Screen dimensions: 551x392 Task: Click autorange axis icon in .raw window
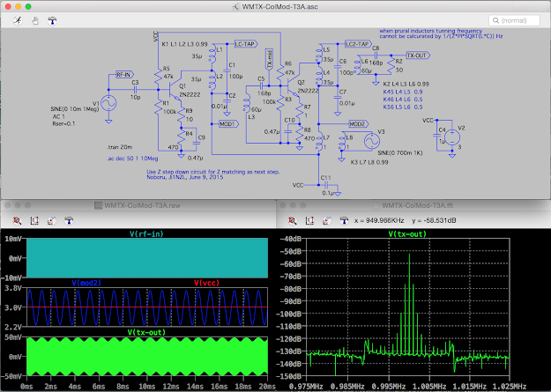tap(34, 220)
